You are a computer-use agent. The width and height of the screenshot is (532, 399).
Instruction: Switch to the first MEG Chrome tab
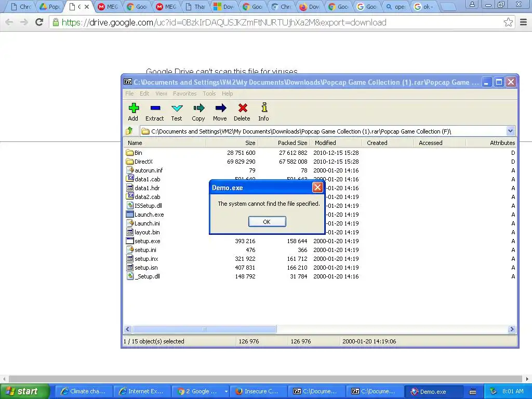tap(108, 7)
